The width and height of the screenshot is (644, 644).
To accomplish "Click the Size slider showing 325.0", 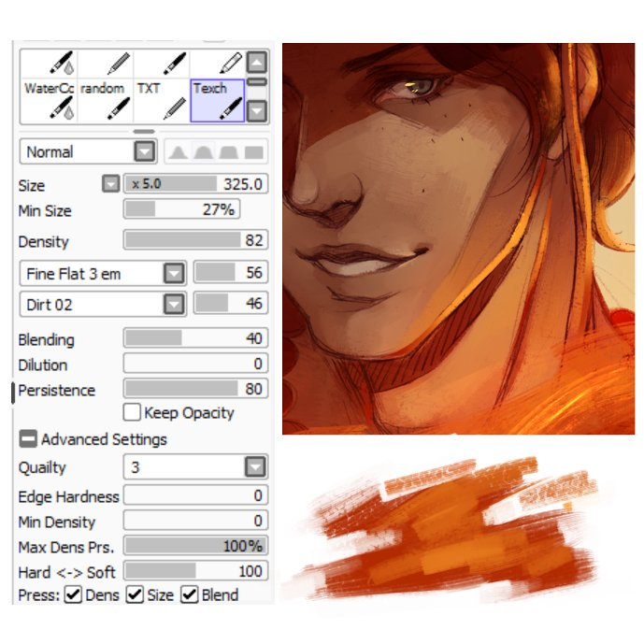I will pyautogui.click(x=195, y=183).
